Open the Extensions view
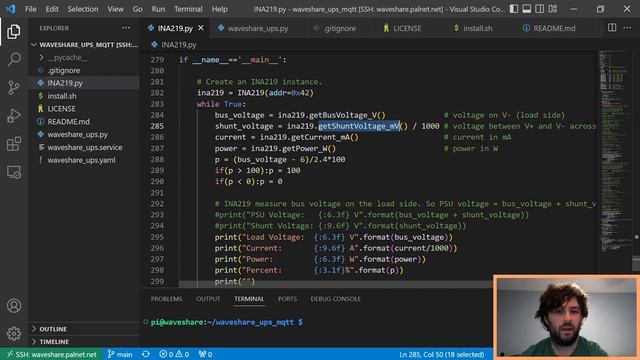This screenshot has height=360, width=640. tap(13, 144)
